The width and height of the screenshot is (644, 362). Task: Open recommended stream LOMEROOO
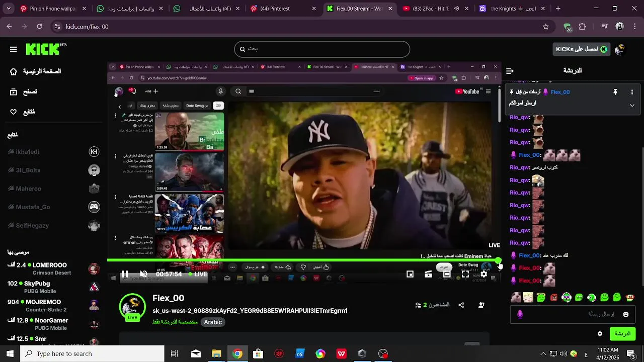(54, 268)
